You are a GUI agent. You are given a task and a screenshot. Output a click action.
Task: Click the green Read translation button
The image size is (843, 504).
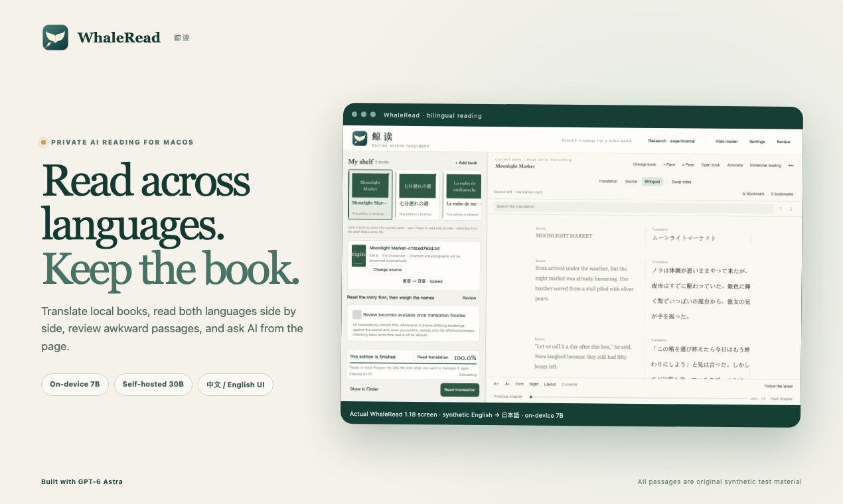(x=459, y=390)
